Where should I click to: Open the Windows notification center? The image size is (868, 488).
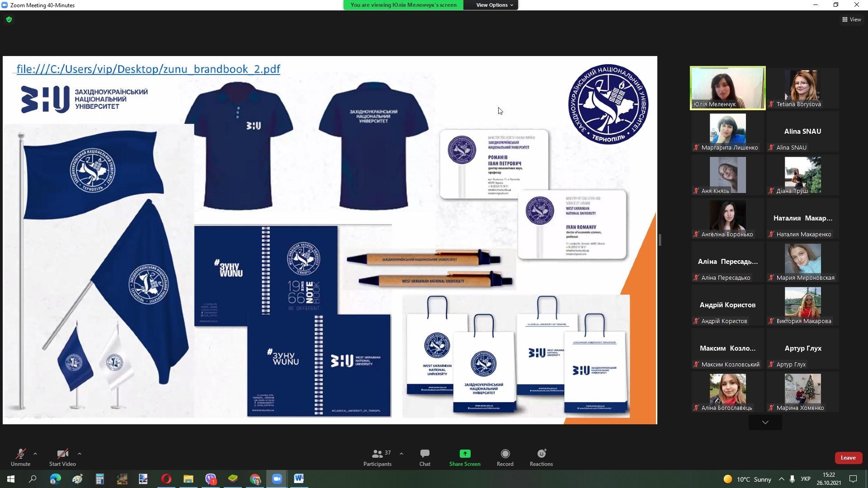pyautogui.click(x=853, y=479)
